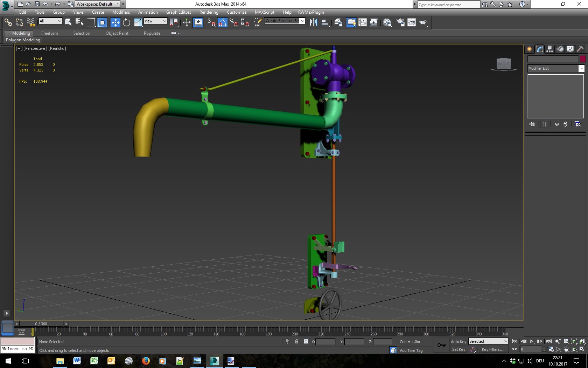This screenshot has height=368, width=588.
Task: Activate the Select and Move tool
Action: (x=115, y=22)
